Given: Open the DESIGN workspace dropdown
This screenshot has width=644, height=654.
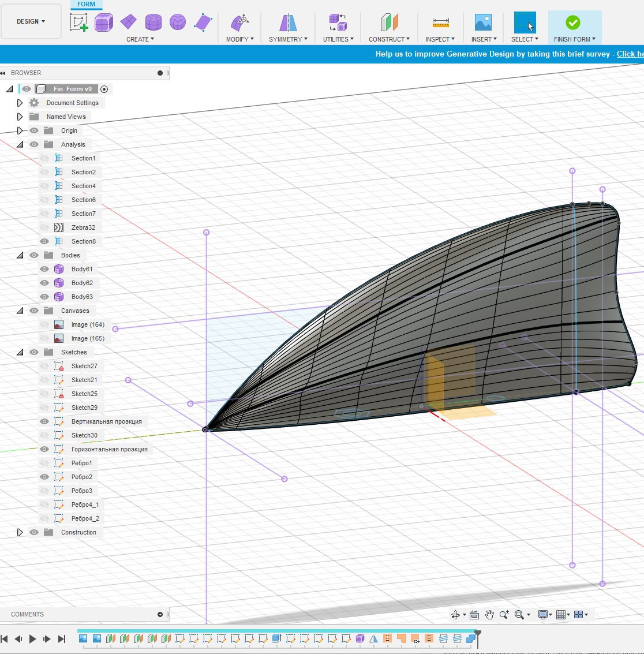Looking at the screenshot, I should tap(31, 21).
